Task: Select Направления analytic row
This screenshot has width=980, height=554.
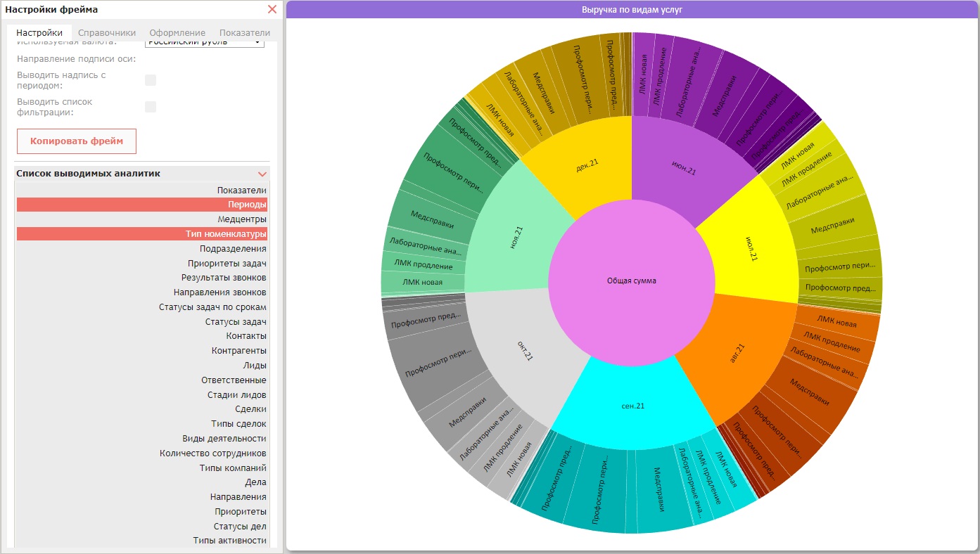Action: (142, 497)
